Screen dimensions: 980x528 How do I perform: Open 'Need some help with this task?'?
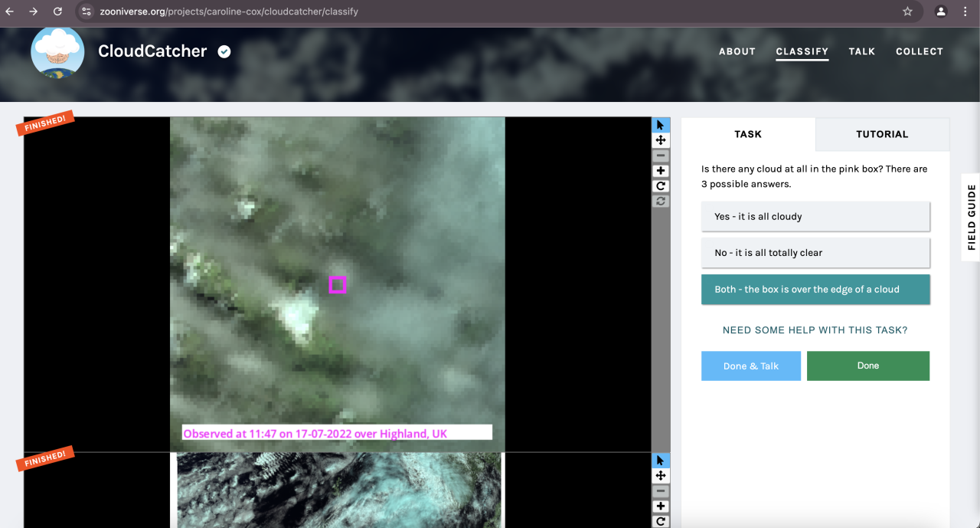[815, 330]
